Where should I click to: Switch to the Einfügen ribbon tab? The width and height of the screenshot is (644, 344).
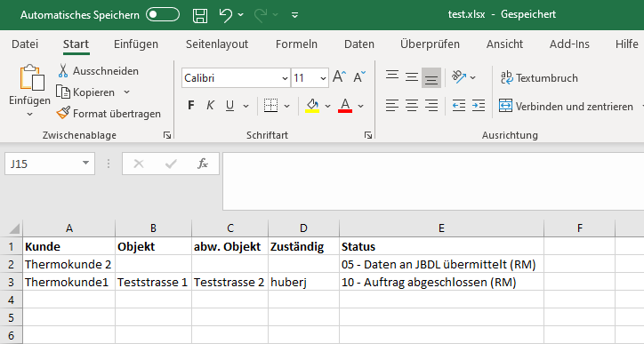click(x=136, y=44)
